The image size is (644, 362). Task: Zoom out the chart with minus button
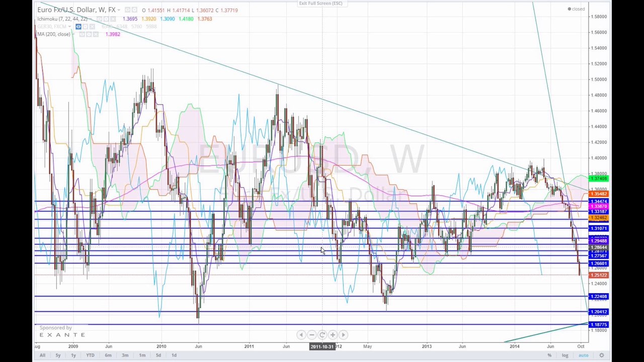point(311,335)
